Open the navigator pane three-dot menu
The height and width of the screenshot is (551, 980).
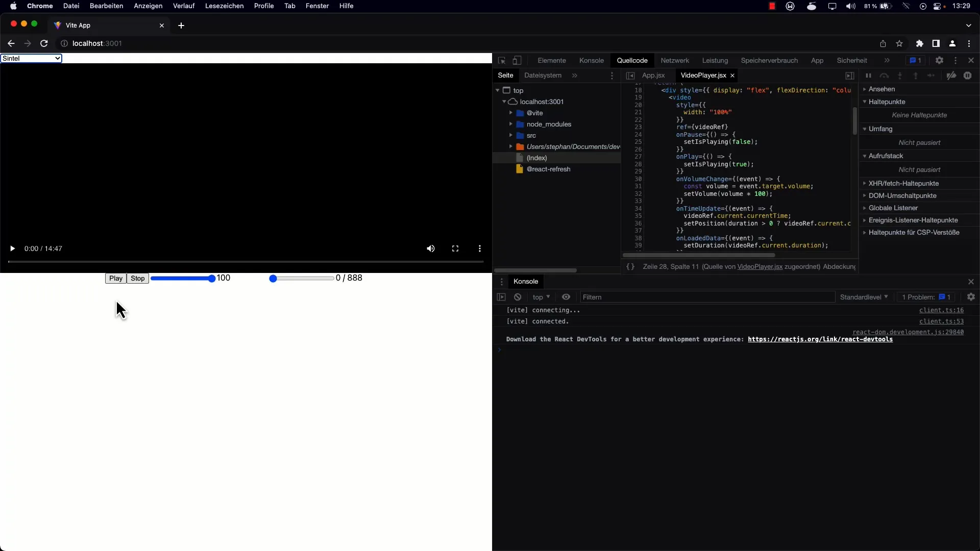612,76
